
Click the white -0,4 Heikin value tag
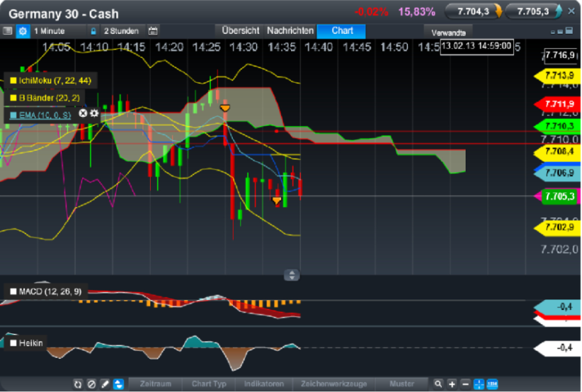click(x=557, y=348)
